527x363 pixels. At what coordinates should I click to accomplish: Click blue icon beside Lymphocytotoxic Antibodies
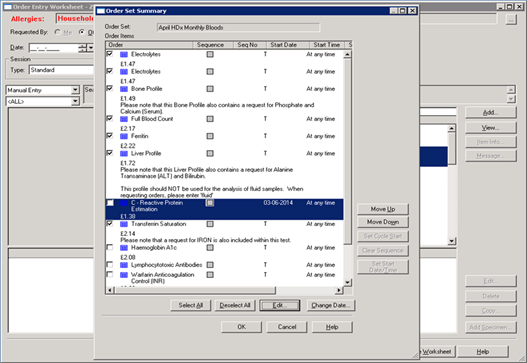(124, 265)
